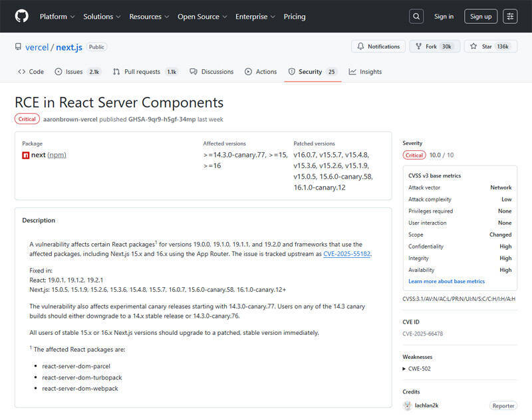Click the search magnifier icon
The width and height of the screenshot is (532, 420).
tap(416, 16)
